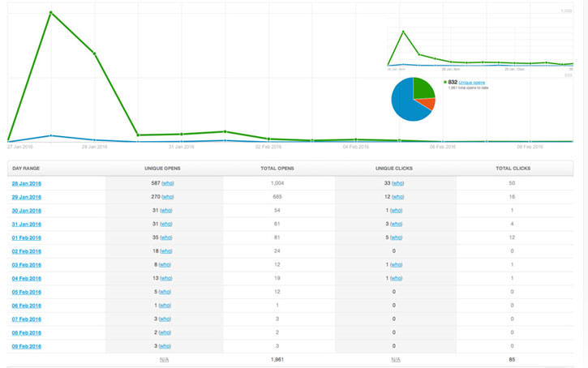588x368 pixels.
Task: Click the Unique Clicks column header
Action: (394, 169)
